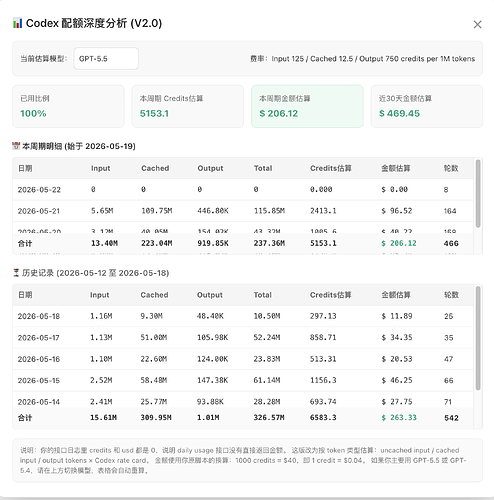Screen dimensions: 494x500
Task: Click the hourglass icon before 历史记录
Action: 16,273
